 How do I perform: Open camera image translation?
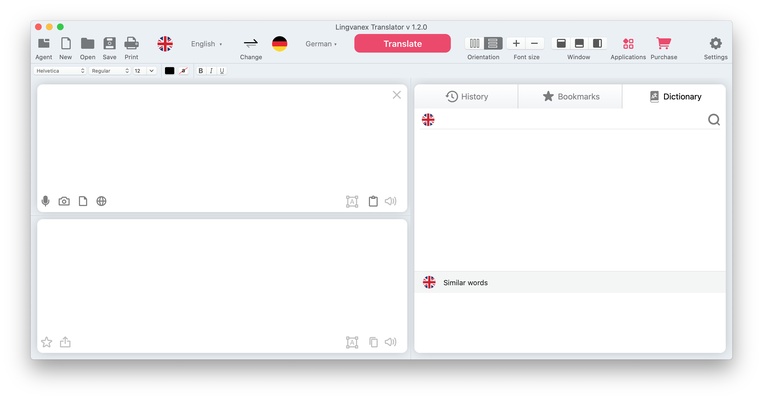(x=64, y=201)
